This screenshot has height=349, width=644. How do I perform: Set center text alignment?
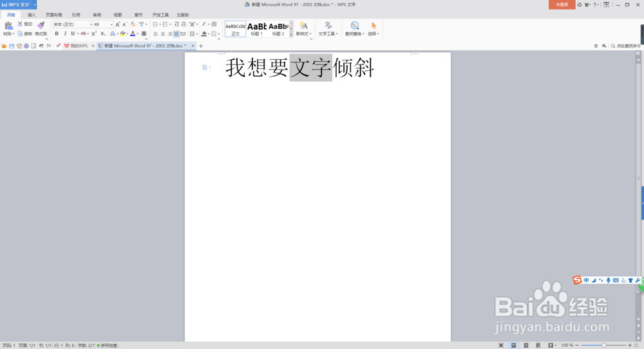163,33
